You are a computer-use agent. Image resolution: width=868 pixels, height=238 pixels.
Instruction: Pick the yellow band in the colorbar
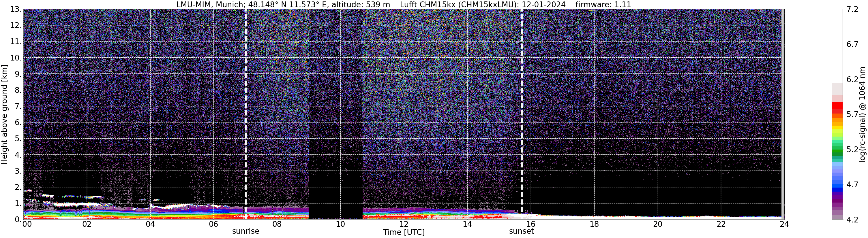[x=837, y=128]
